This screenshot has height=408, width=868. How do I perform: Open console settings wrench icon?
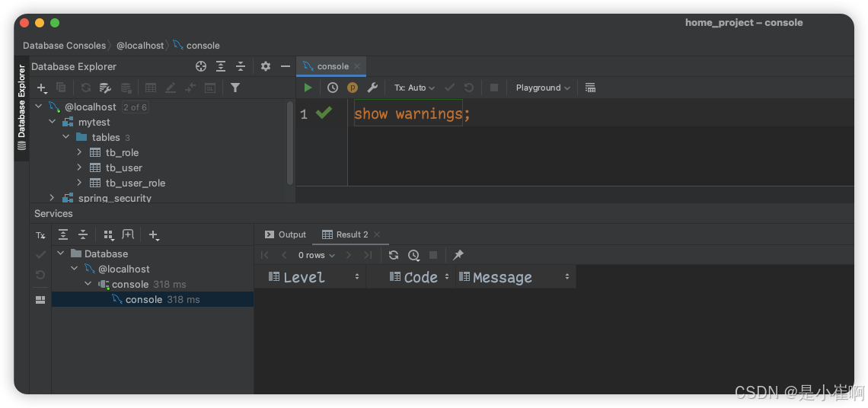click(372, 88)
